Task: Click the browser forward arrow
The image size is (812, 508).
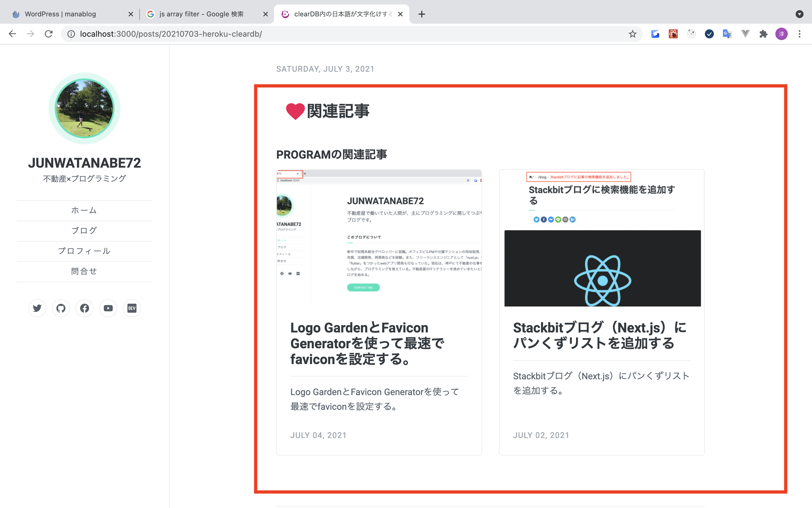Action: [x=30, y=34]
